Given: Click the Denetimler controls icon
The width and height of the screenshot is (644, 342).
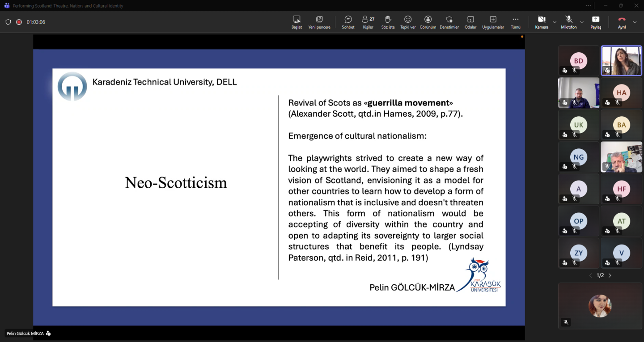Looking at the screenshot, I should coord(449,21).
